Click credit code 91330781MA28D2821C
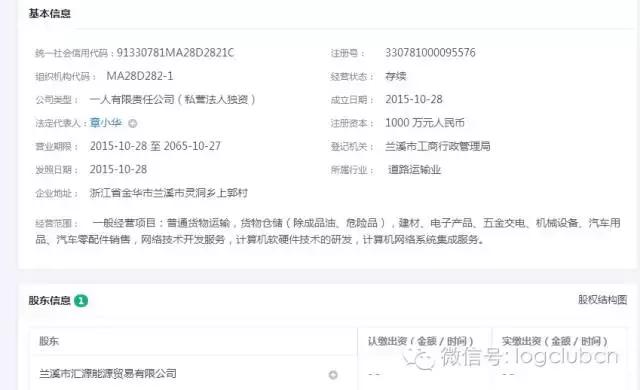 (x=175, y=53)
